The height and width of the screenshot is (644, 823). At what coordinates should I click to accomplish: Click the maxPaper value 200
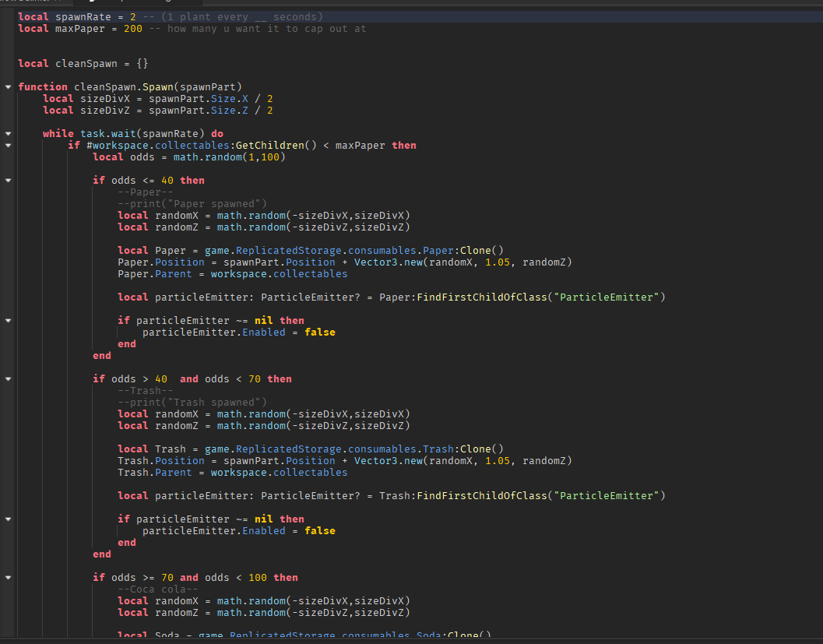click(132, 29)
